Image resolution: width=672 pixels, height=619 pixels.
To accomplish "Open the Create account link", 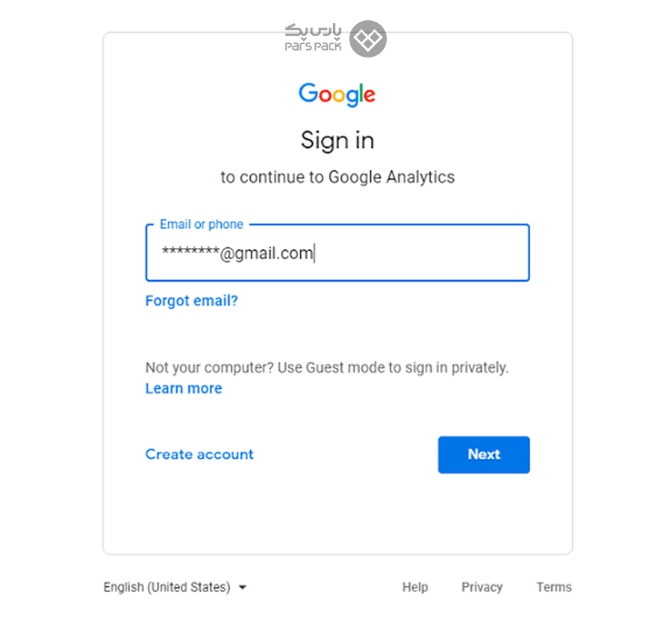I will pyautogui.click(x=199, y=455).
